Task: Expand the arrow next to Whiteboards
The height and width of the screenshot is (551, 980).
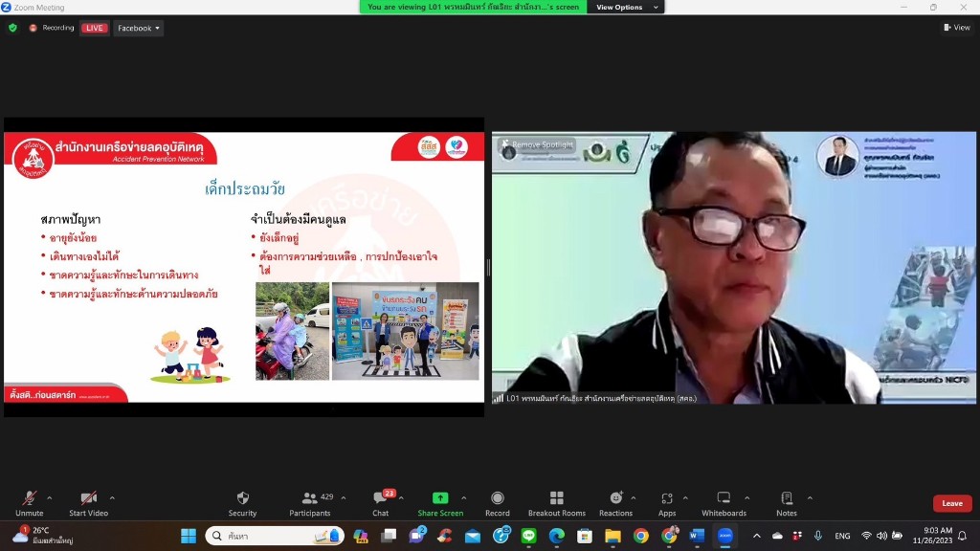Action: click(746, 497)
